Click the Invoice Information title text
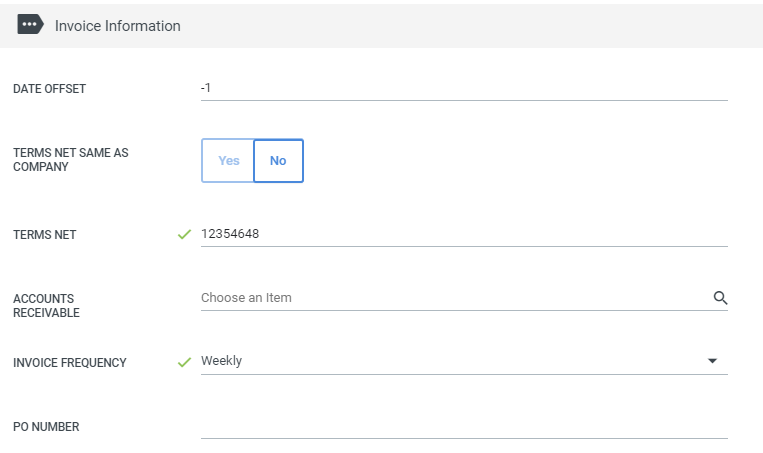This screenshot has height=453, width=763. pyautogui.click(x=117, y=26)
